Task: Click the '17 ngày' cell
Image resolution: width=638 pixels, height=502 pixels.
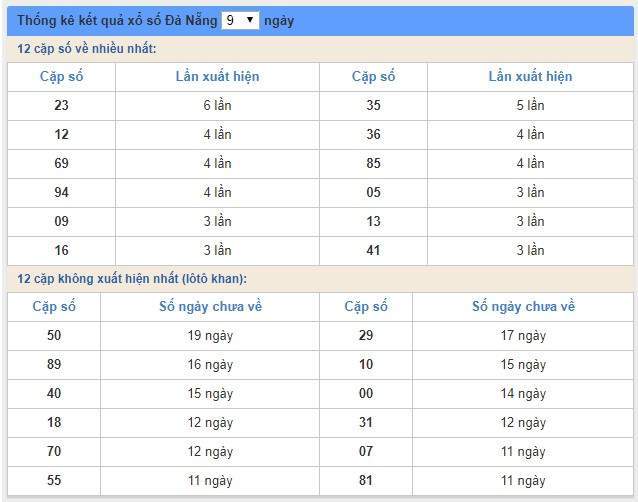Action: [x=523, y=336]
